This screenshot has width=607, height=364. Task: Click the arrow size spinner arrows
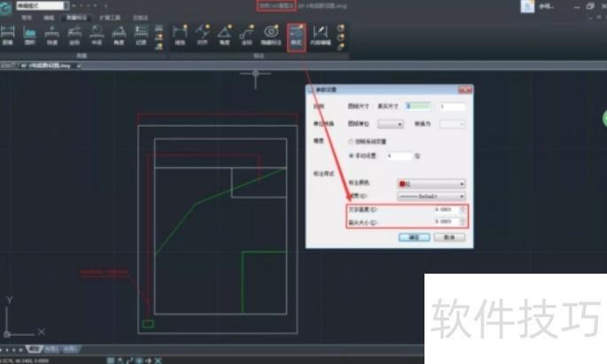463,222
